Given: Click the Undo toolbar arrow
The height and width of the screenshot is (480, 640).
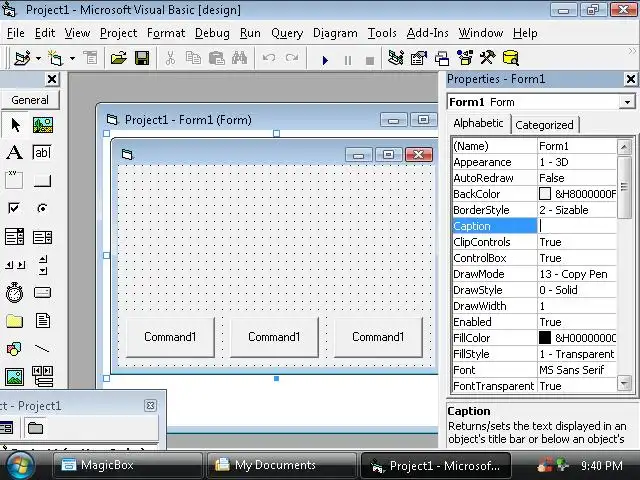Looking at the screenshot, I should tap(269, 58).
